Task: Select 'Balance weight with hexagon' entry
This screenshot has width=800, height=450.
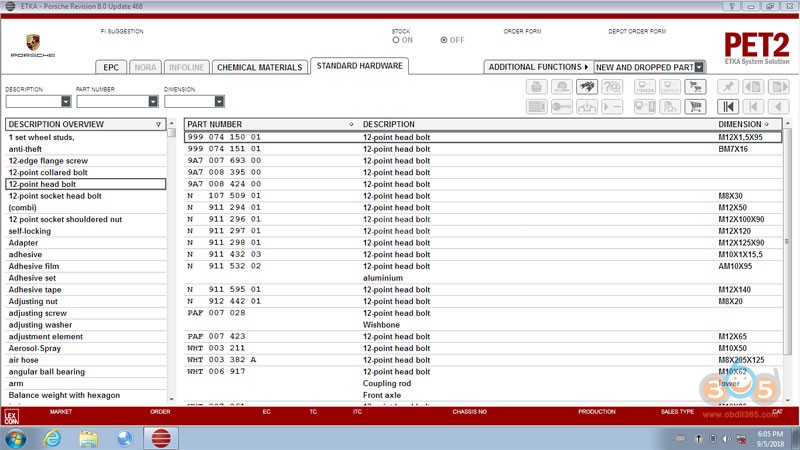Action: (64, 395)
